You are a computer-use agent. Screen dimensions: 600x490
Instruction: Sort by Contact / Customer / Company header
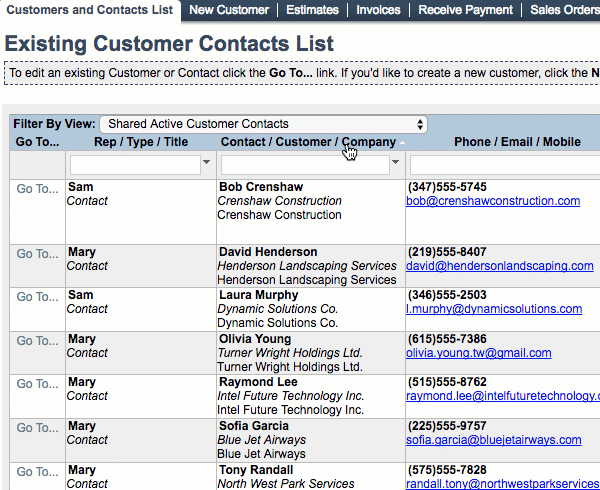308,142
